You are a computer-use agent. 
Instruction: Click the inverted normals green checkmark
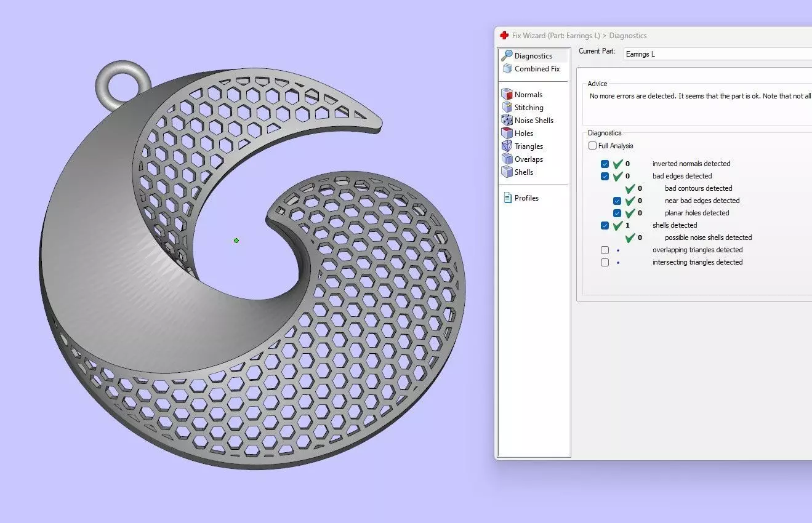(617, 164)
